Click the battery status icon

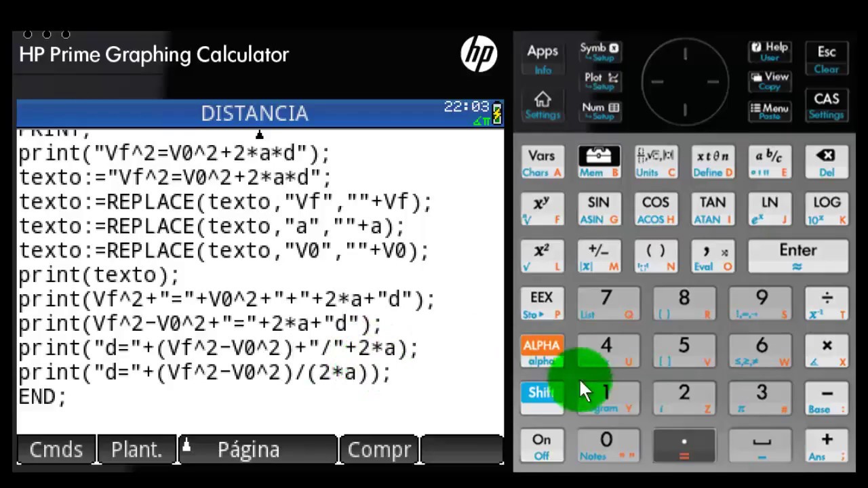497,114
